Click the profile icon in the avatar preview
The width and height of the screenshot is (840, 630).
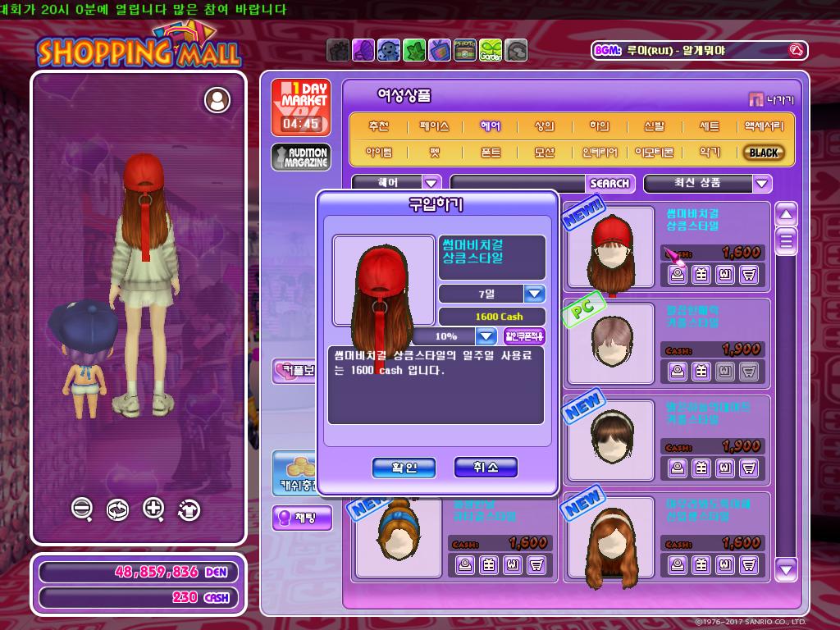click(217, 100)
